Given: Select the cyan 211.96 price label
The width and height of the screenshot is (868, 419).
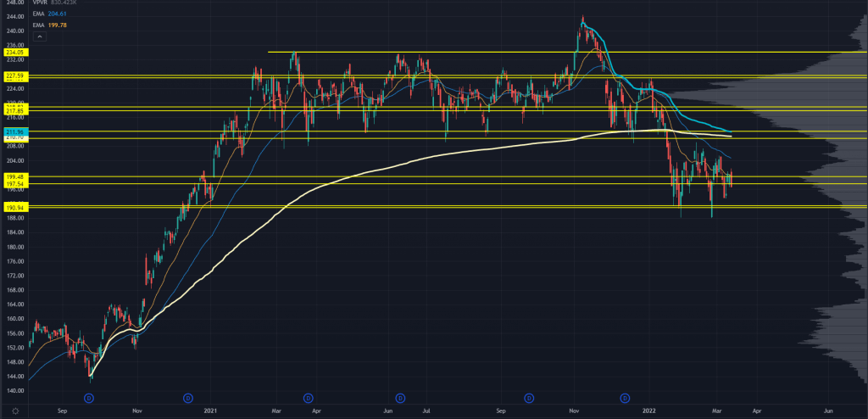Looking at the screenshot, I should click(14, 131).
